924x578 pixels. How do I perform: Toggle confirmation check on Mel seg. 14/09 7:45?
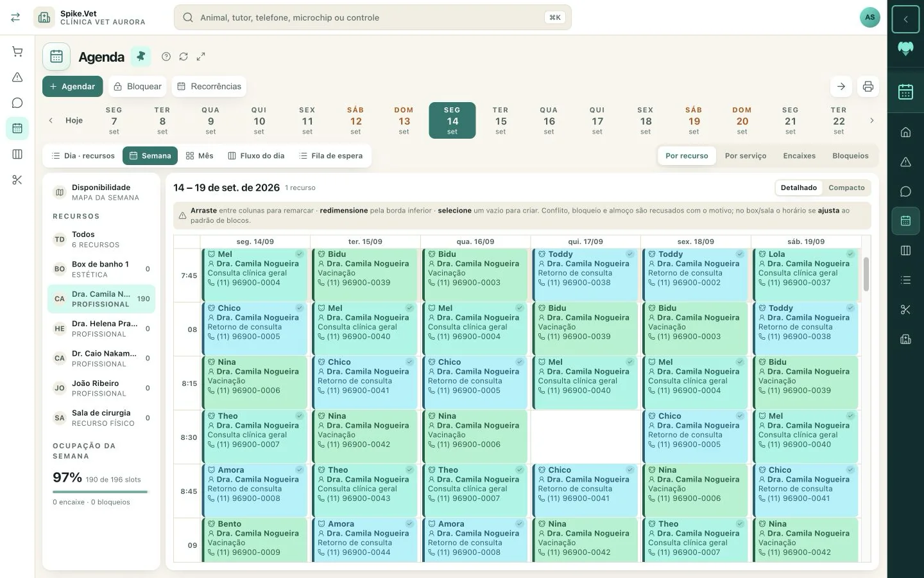click(x=299, y=254)
